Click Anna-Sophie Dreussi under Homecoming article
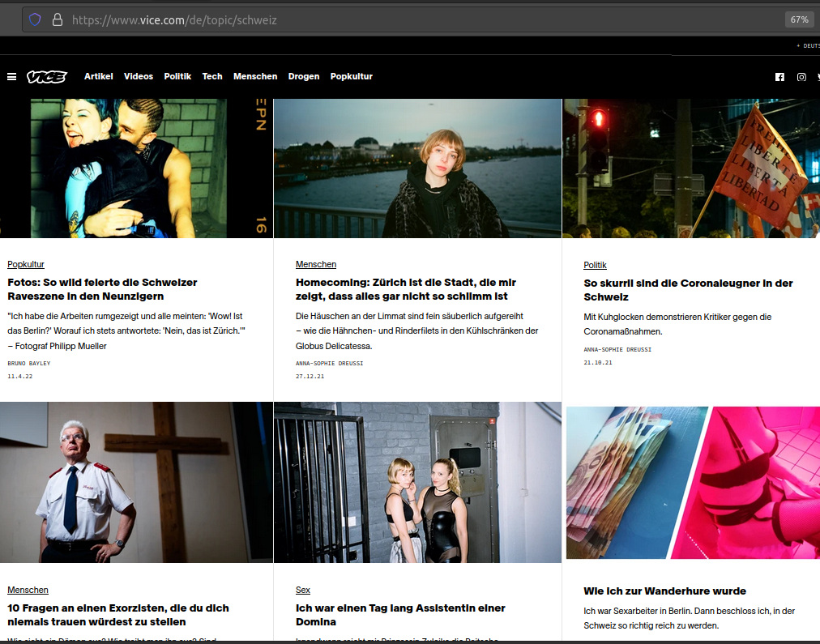The image size is (820, 644). pyautogui.click(x=330, y=363)
